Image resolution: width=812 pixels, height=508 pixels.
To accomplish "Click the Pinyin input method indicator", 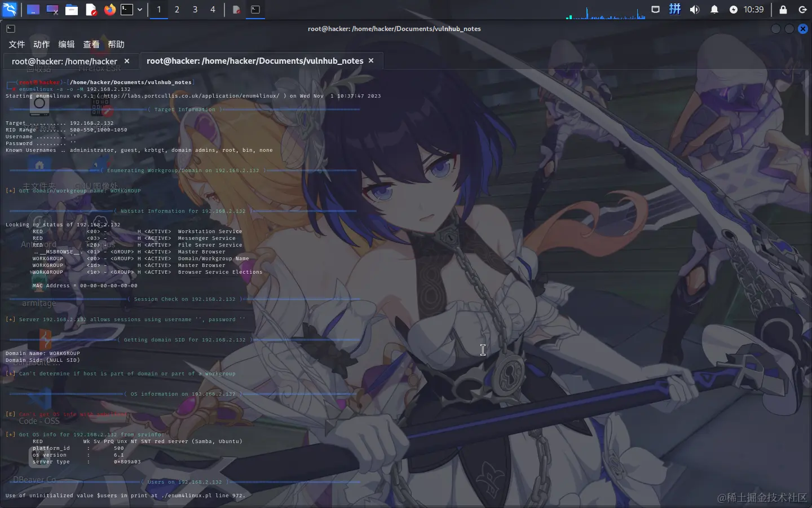I will pos(675,9).
